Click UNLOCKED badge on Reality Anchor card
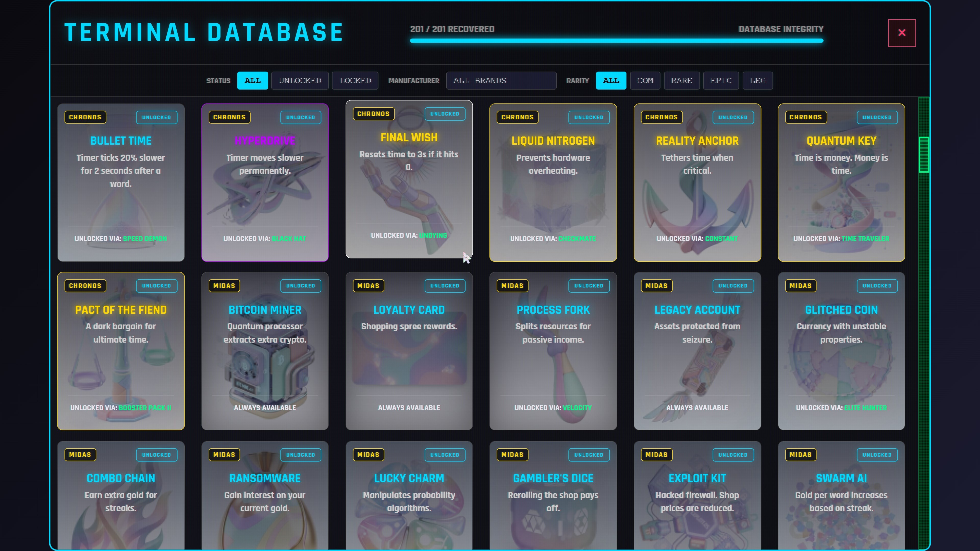 733,118
